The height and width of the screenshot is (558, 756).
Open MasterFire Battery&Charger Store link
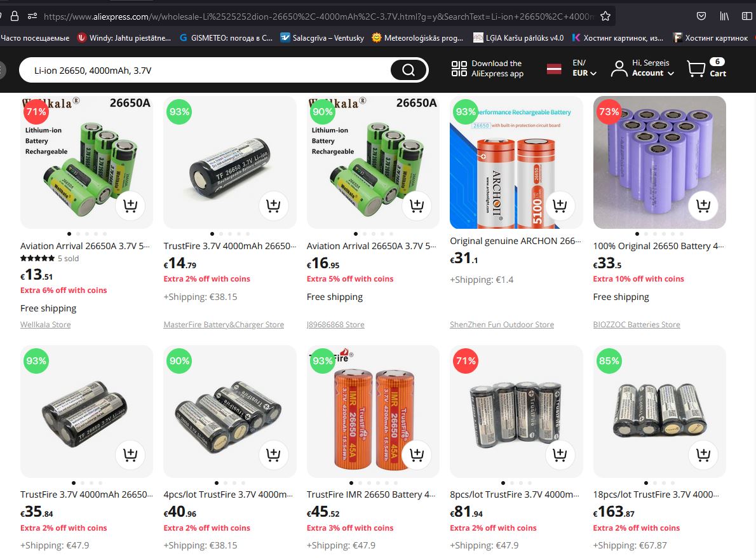(224, 325)
